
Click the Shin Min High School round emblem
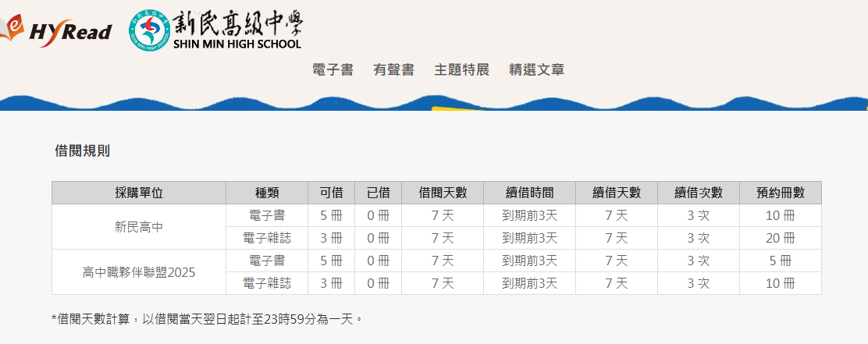[x=149, y=30]
